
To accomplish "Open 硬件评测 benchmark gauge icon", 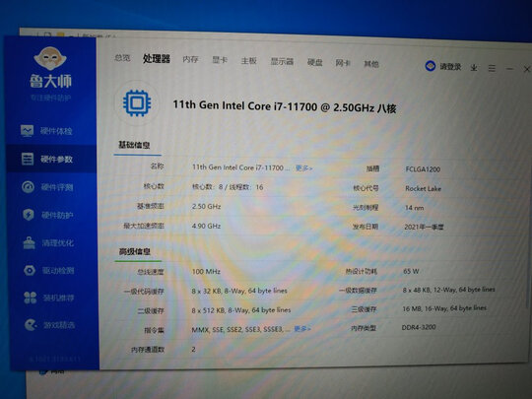I will pos(29,187).
